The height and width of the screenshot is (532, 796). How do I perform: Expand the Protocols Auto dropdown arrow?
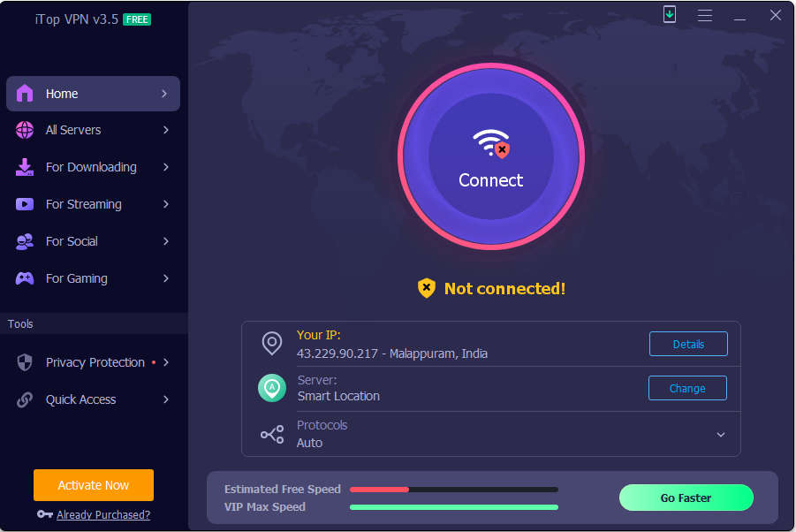[720, 435]
